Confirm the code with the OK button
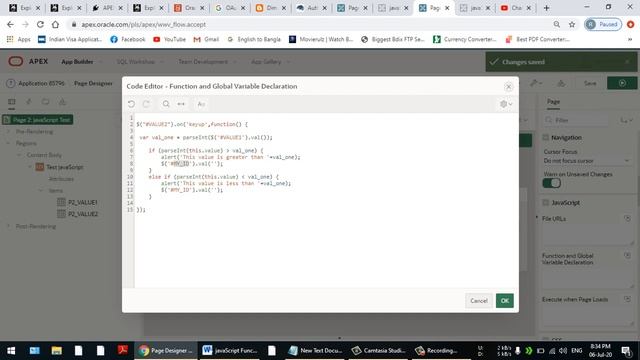This screenshot has width=640, height=360. pos(504,301)
